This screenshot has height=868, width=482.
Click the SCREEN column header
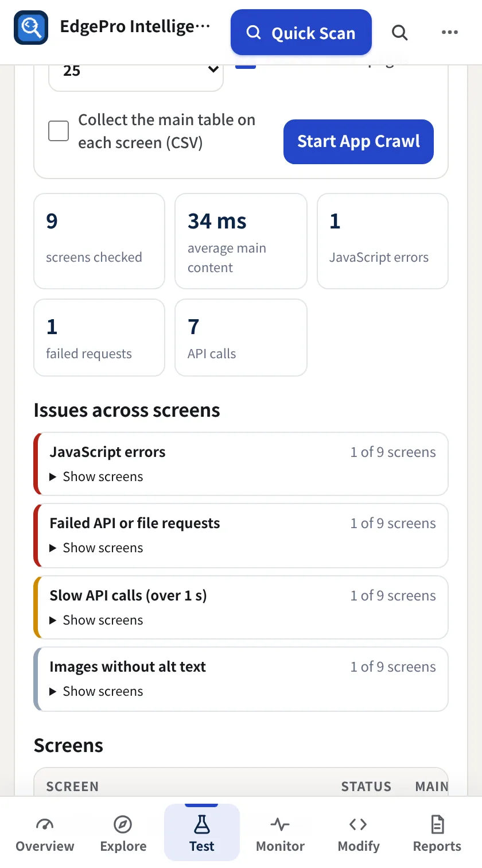point(72,786)
